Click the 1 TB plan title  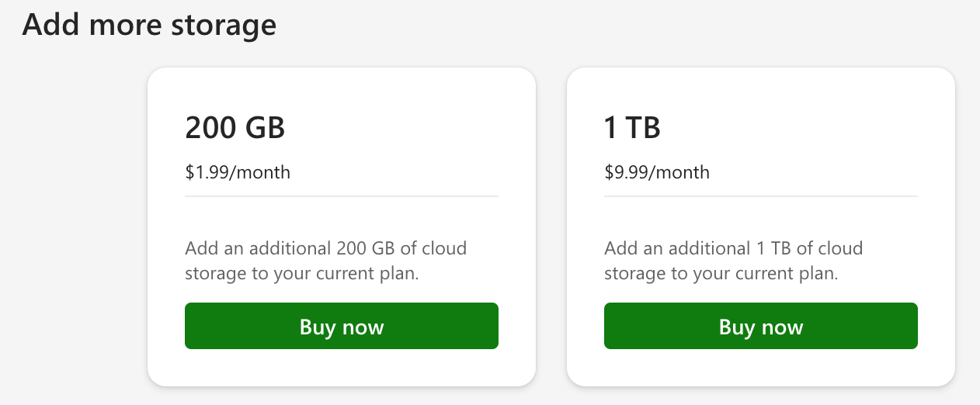click(x=632, y=127)
